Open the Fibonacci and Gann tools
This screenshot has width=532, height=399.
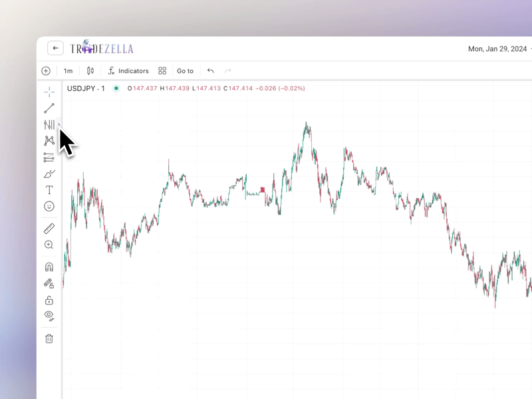pos(49,124)
